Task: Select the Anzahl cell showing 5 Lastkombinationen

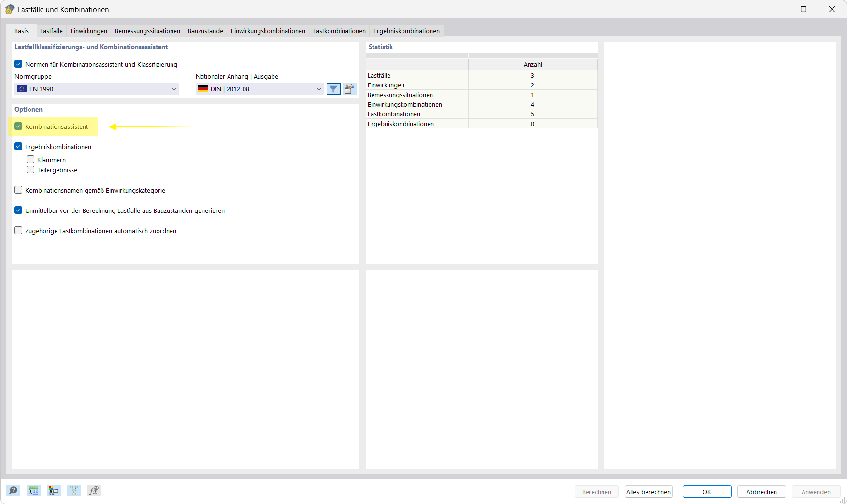Action: pyautogui.click(x=532, y=114)
